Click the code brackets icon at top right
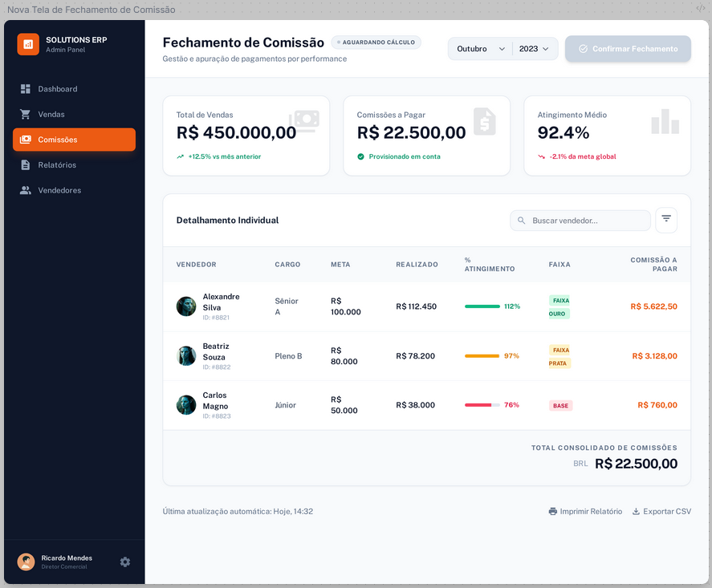Screen dimensions: 712x588 coord(701,8)
